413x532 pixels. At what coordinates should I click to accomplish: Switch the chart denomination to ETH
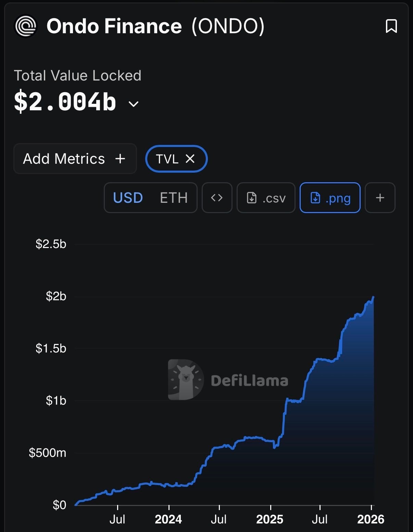[x=174, y=198]
